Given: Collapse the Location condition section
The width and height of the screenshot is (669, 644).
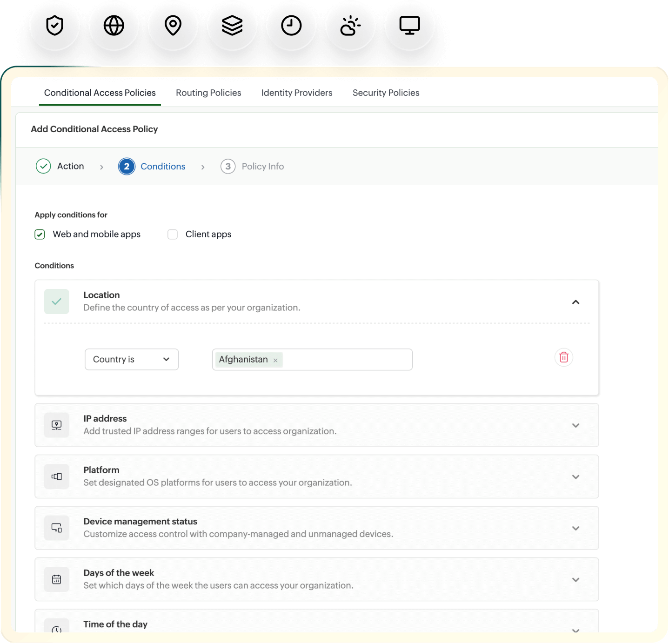Looking at the screenshot, I should 576,302.
